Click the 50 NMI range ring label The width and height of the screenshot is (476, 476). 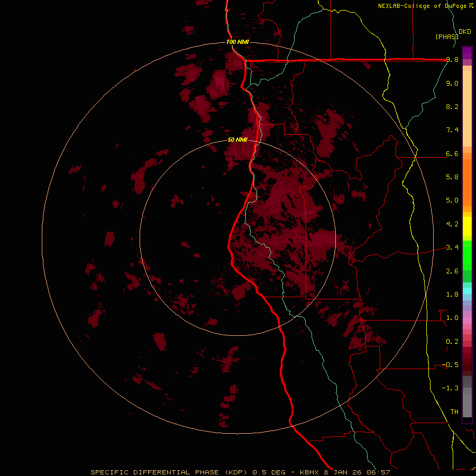(237, 140)
